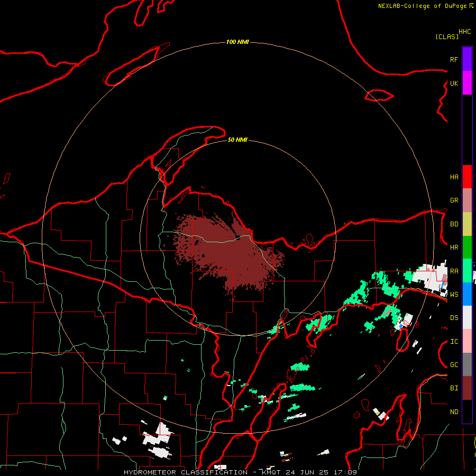
Task: Click the magenta UK legend color swatch
Action: coord(467,83)
